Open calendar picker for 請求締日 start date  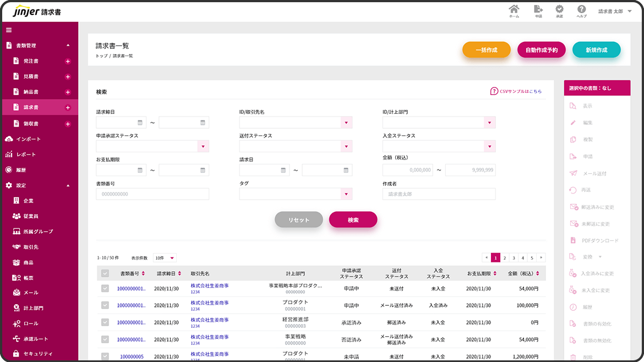point(140,123)
